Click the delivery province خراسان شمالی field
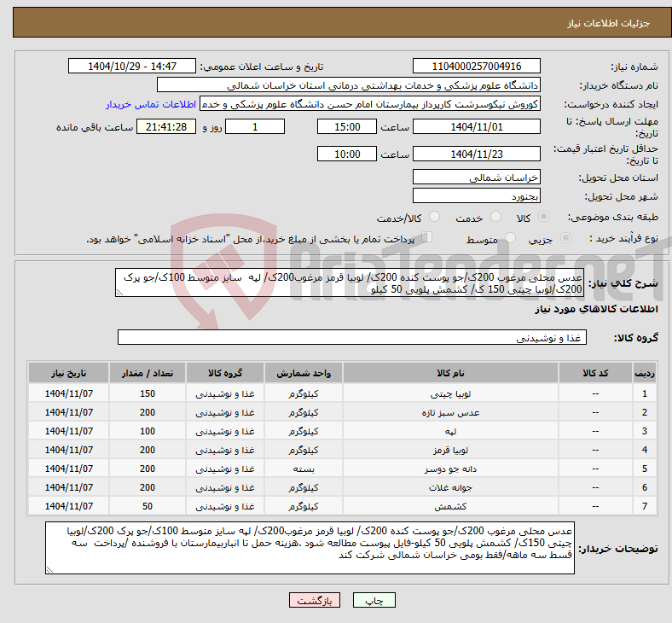 [476, 177]
